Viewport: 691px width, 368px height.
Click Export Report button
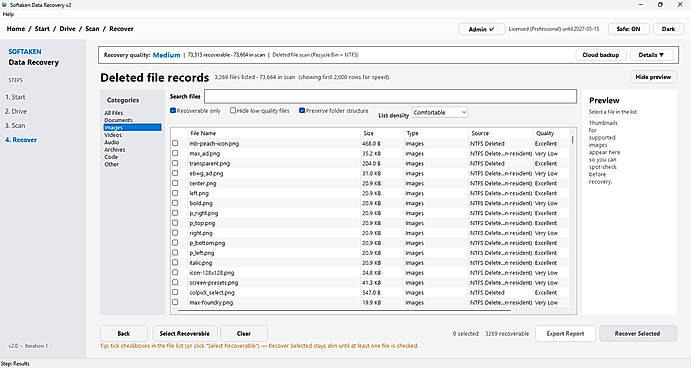point(565,334)
